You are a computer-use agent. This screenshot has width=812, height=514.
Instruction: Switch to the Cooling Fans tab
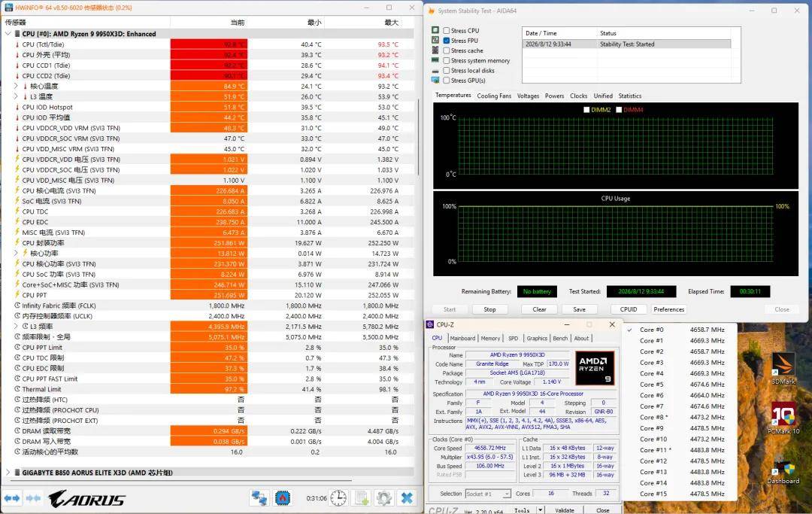point(494,96)
